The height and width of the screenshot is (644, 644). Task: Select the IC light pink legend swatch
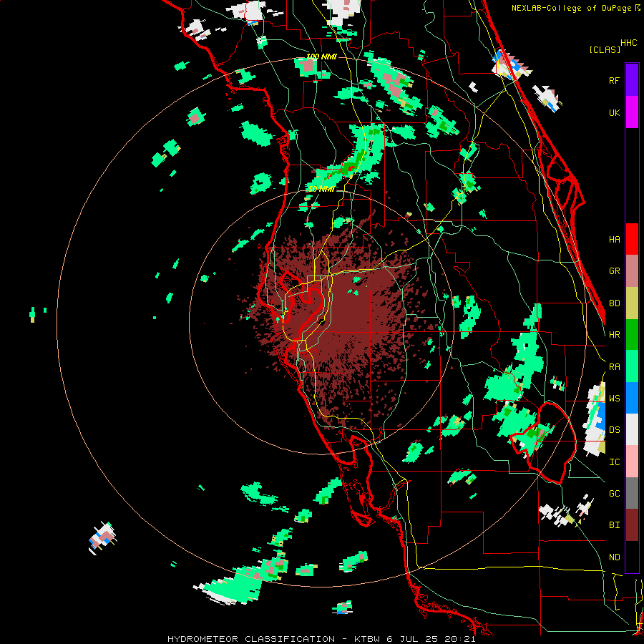pyautogui.click(x=632, y=462)
